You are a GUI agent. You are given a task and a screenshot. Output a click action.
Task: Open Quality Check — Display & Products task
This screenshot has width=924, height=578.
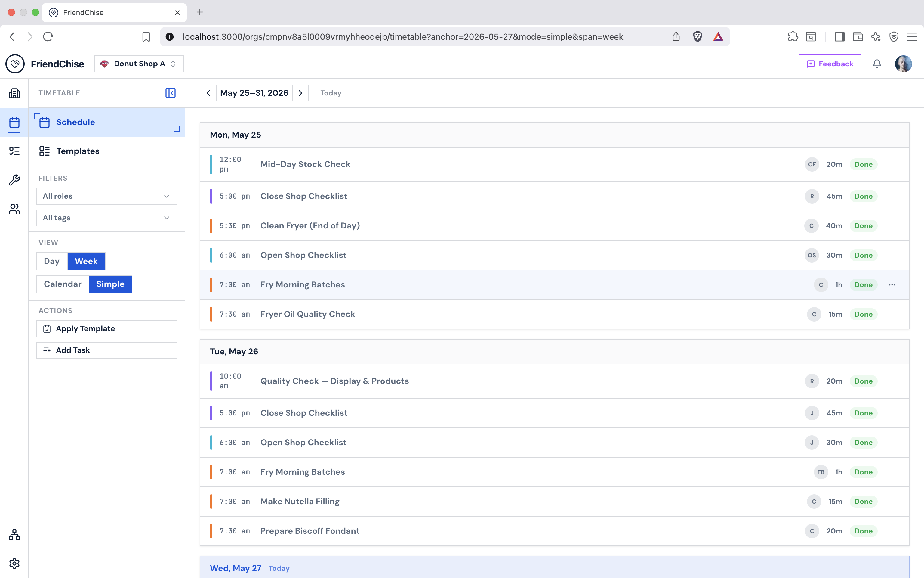tap(554, 381)
